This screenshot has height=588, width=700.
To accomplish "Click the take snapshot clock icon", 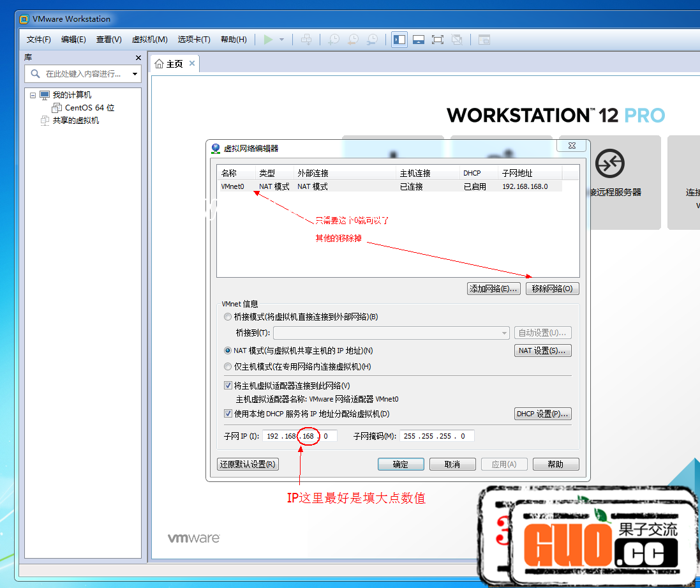I will (334, 40).
